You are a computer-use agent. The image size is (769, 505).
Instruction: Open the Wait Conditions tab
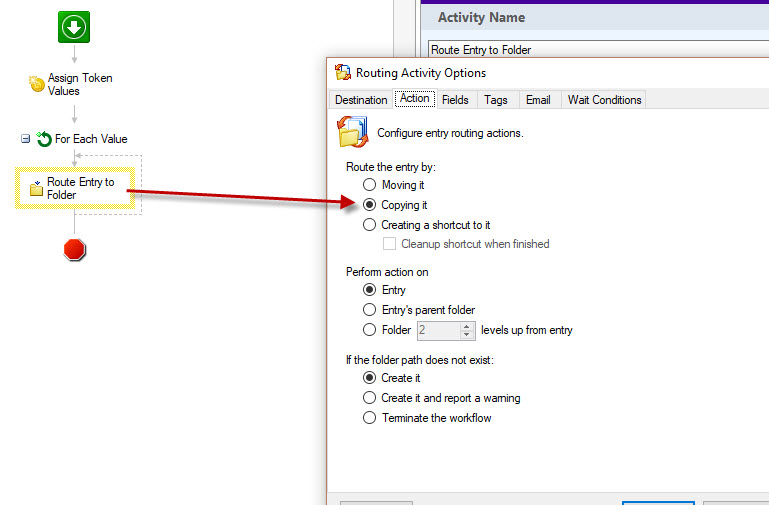pyautogui.click(x=604, y=100)
